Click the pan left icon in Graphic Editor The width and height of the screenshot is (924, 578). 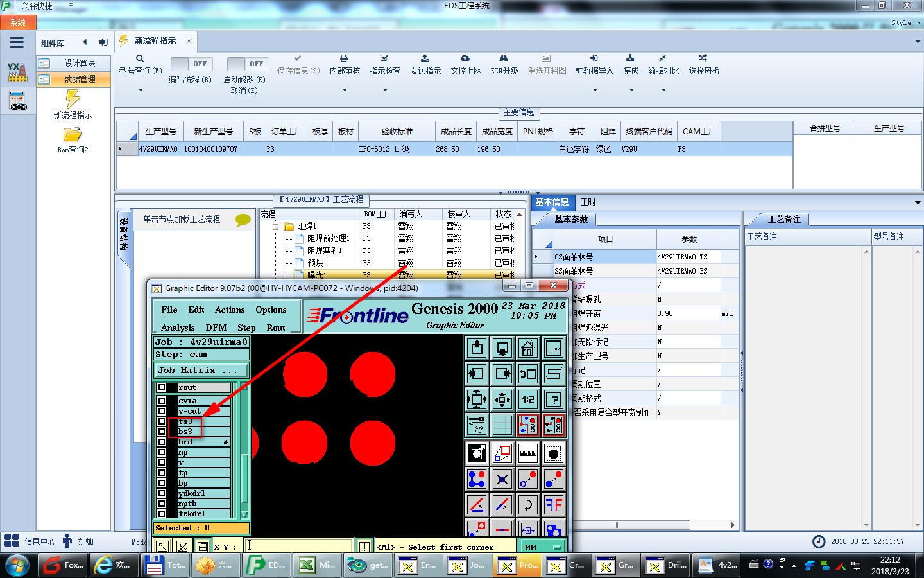(x=477, y=374)
